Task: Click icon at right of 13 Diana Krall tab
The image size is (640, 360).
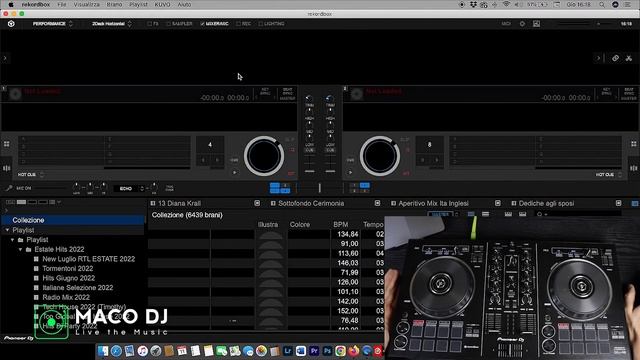Action: 257,203
